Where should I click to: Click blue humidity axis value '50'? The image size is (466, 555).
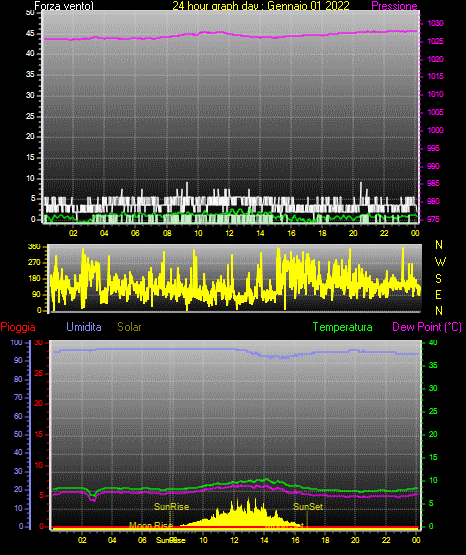(18, 434)
